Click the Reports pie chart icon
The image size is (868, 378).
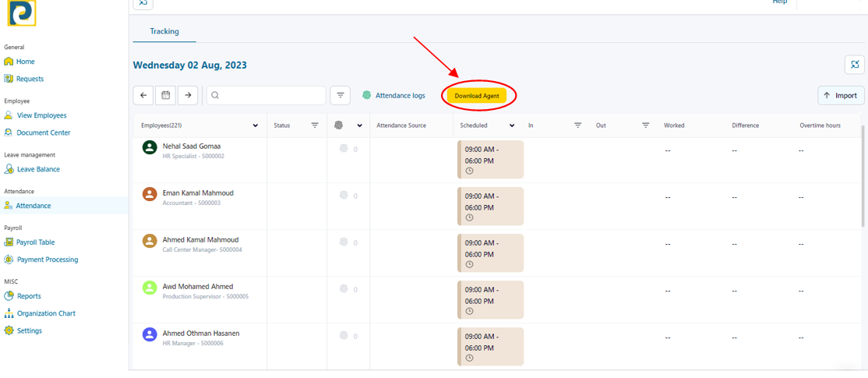tap(9, 296)
